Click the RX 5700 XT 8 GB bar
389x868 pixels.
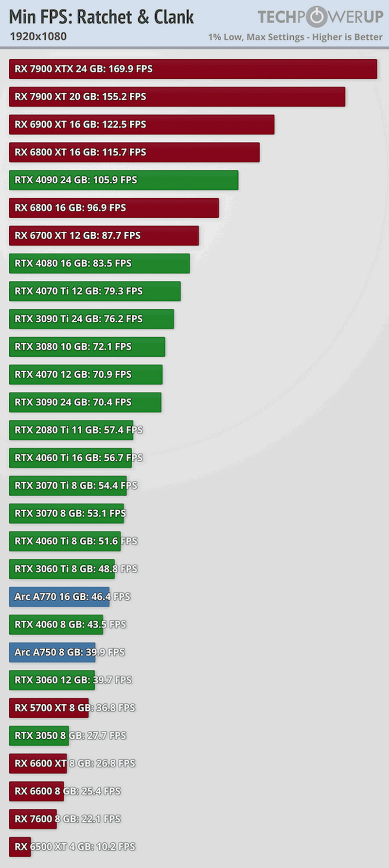coord(50,708)
